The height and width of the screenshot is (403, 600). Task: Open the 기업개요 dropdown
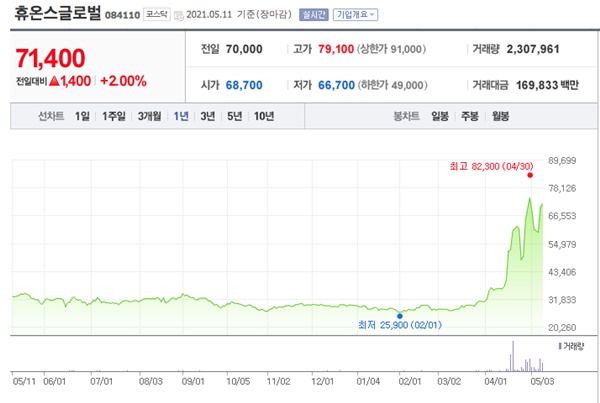(355, 15)
